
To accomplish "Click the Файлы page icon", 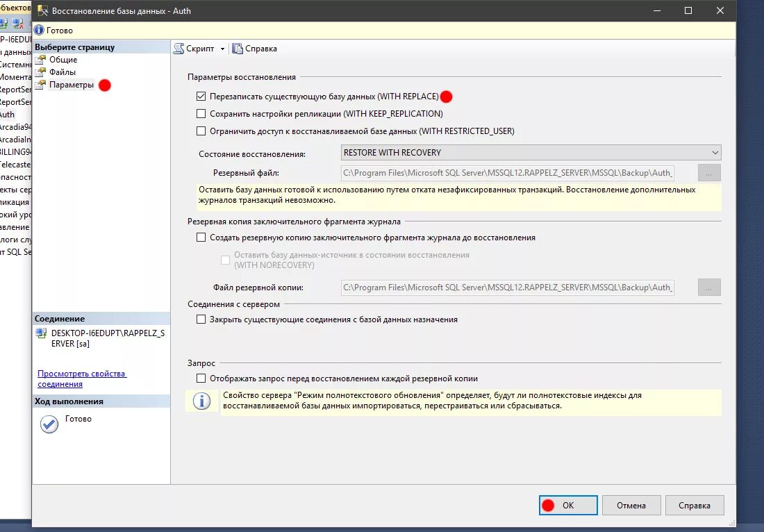I will 40,72.
